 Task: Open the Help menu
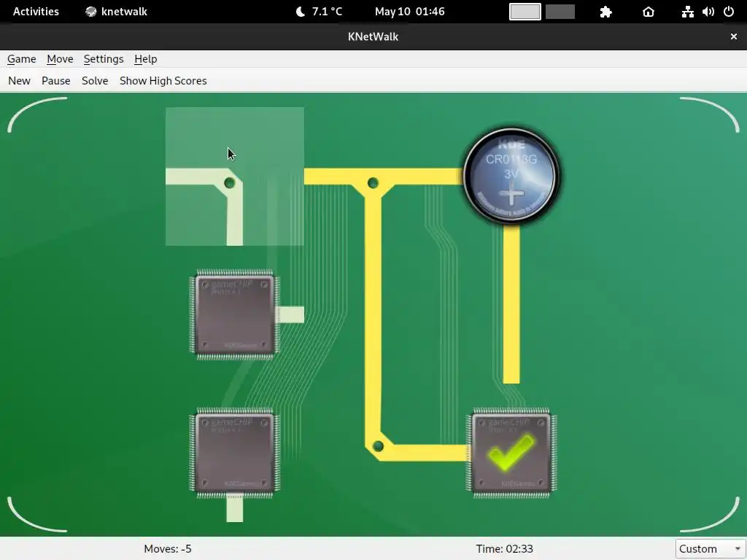[145, 59]
